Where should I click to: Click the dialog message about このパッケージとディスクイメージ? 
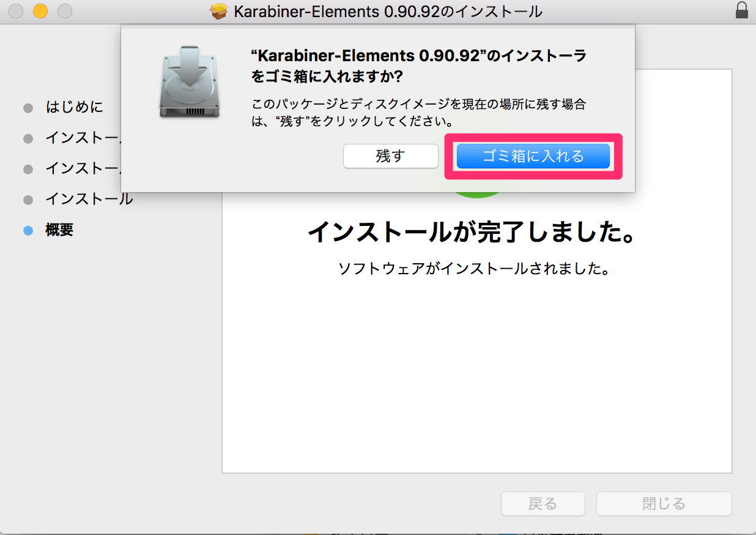(x=419, y=113)
